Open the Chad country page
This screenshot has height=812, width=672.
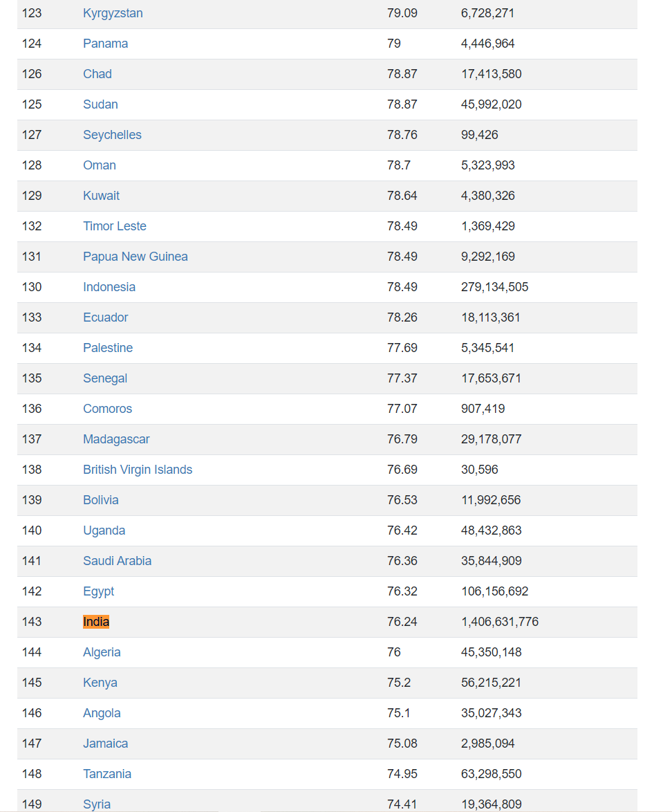pos(97,74)
